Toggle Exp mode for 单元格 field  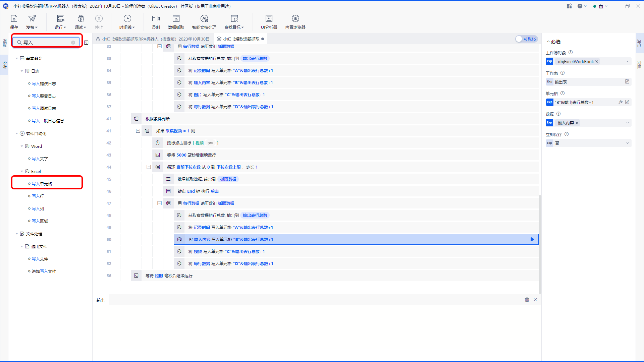(x=549, y=102)
